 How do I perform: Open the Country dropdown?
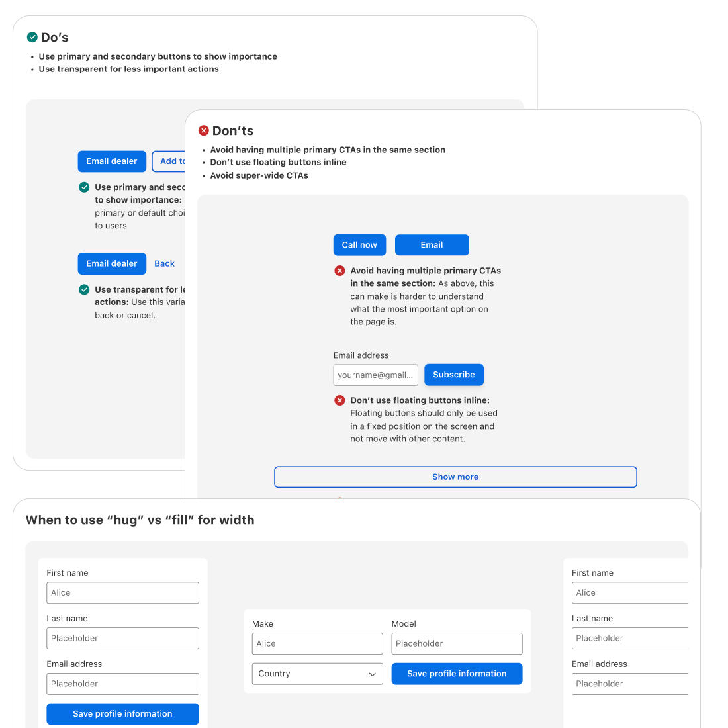click(318, 674)
